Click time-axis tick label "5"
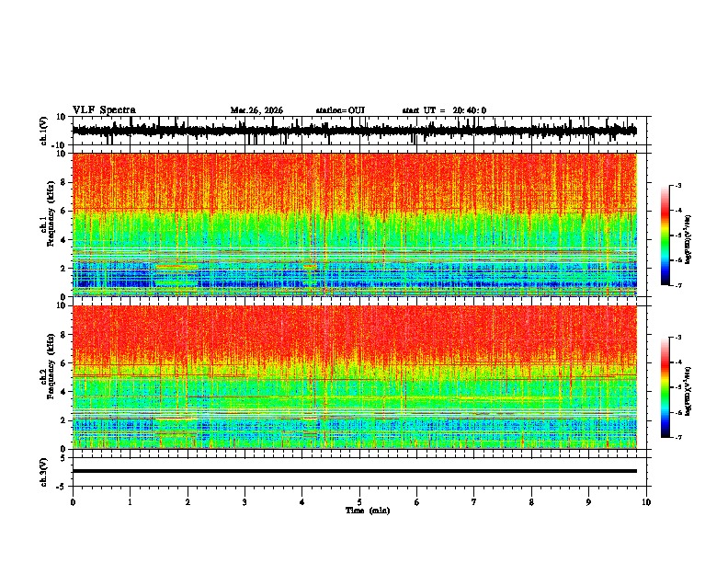The width and height of the screenshot is (728, 563). point(359,502)
